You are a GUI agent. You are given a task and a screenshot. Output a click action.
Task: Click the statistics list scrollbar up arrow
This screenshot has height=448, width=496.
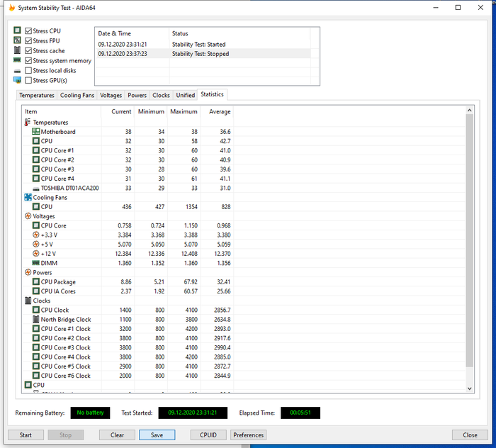469,110
